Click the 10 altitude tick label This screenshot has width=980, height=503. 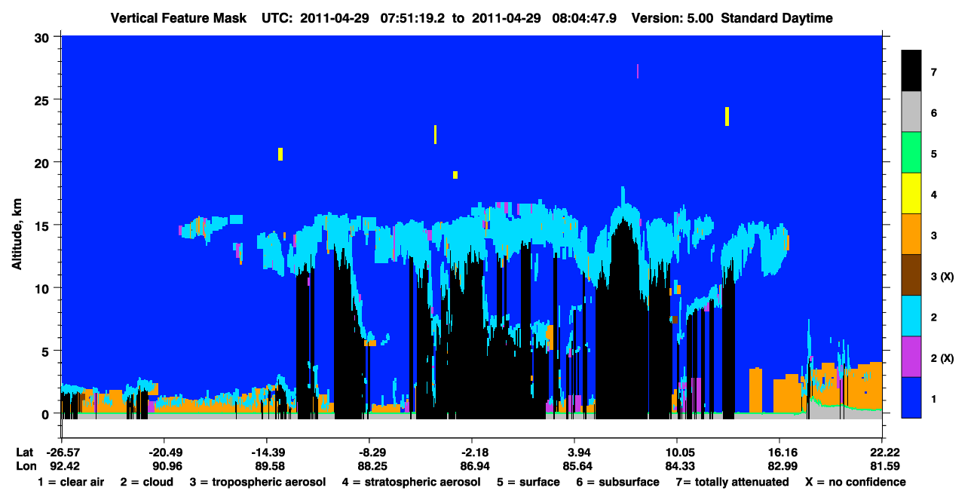point(43,288)
